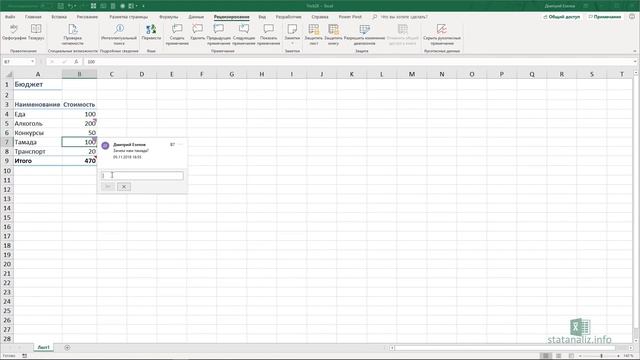Select the total value 470 cell
The image size is (640, 360).
tap(79, 161)
